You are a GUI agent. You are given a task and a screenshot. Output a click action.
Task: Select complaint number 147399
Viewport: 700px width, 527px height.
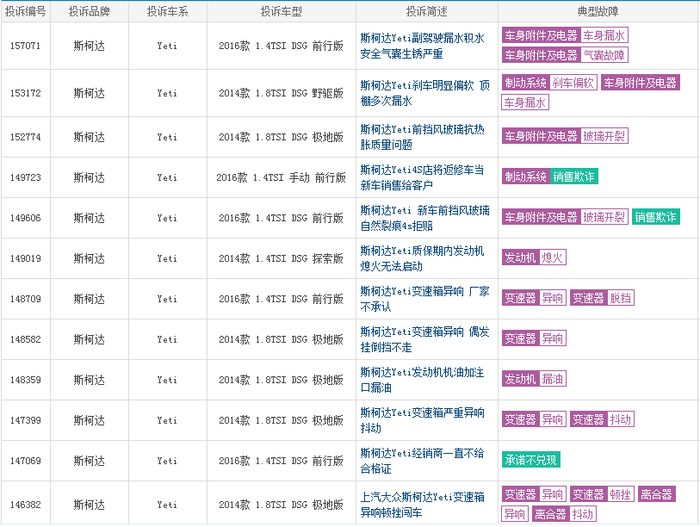pyautogui.click(x=25, y=421)
